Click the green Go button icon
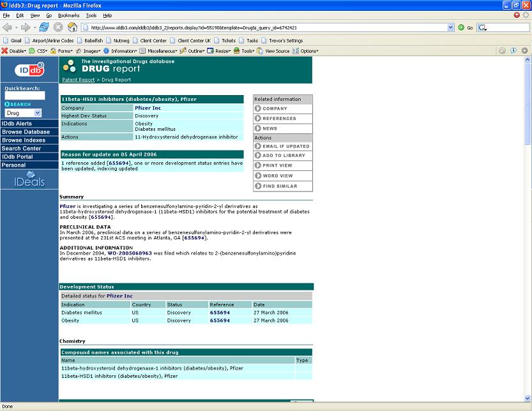The image size is (532, 411). (x=461, y=27)
